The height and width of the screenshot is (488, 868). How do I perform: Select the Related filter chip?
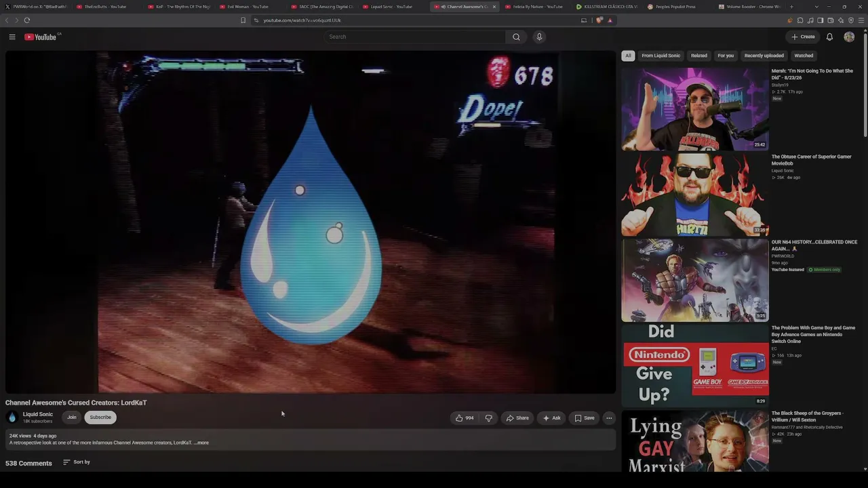[698, 56]
